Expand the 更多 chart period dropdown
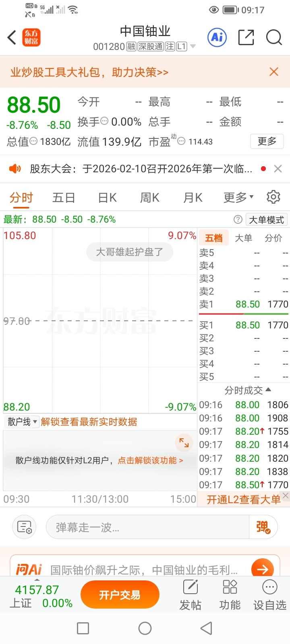Image resolution: width=290 pixels, height=644 pixels. point(238,198)
